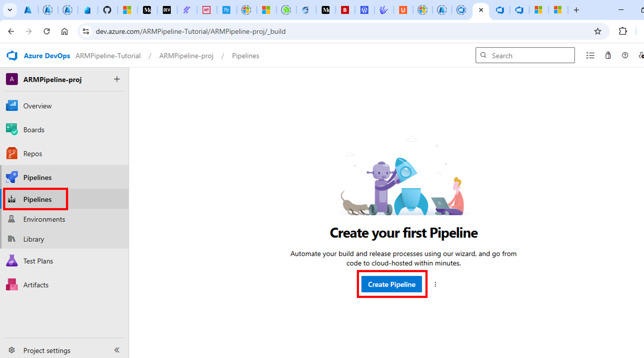Open the Artifacts section
Image resolution: width=644 pixels, height=358 pixels.
coord(36,285)
